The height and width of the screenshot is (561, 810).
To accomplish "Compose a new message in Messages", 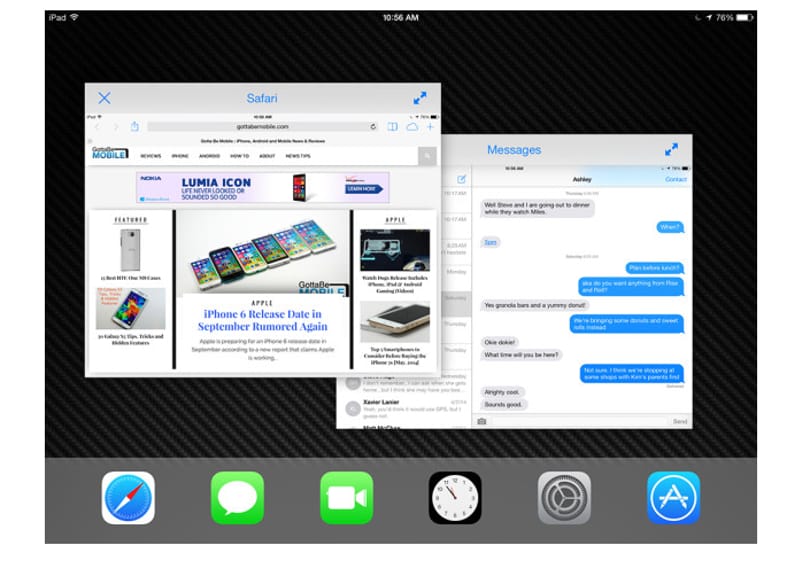I will [461, 179].
